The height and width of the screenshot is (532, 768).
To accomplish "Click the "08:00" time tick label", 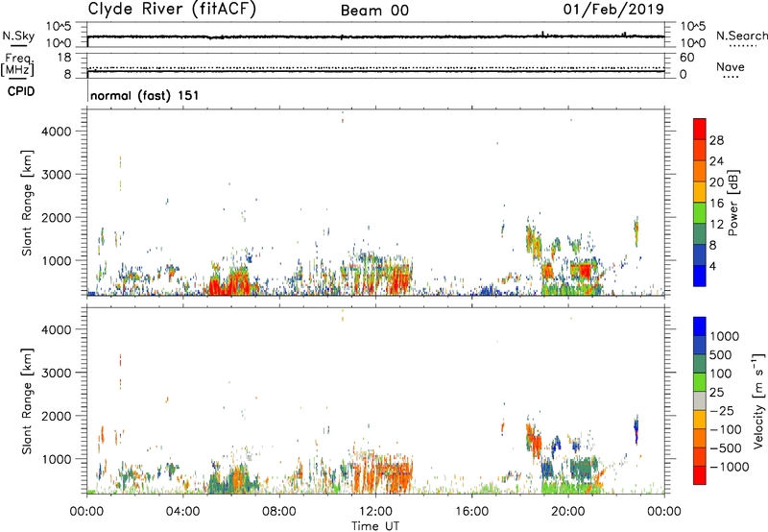I will 279,512.
